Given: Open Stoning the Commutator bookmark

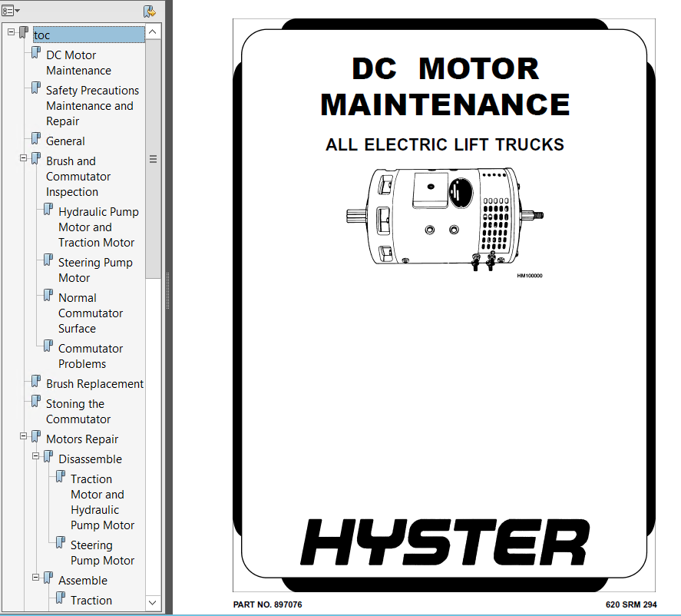Looking at the screenshot, I should [x=78, y=412].
